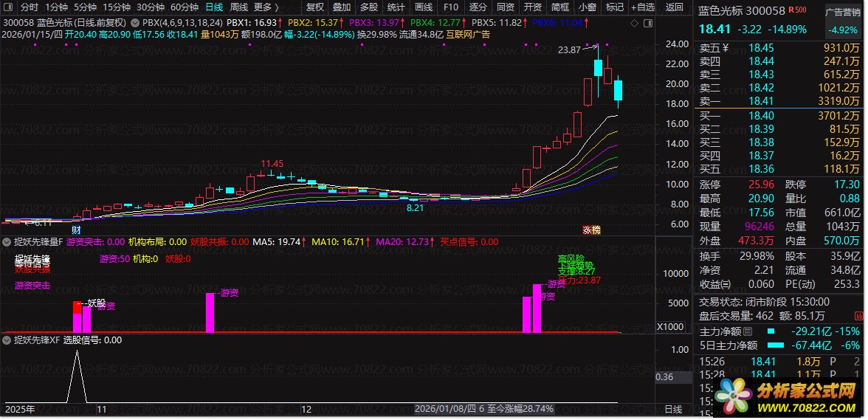Click the chart settings icon at top-left corner
Screen dimensions: 868x420
coord(9,7)
